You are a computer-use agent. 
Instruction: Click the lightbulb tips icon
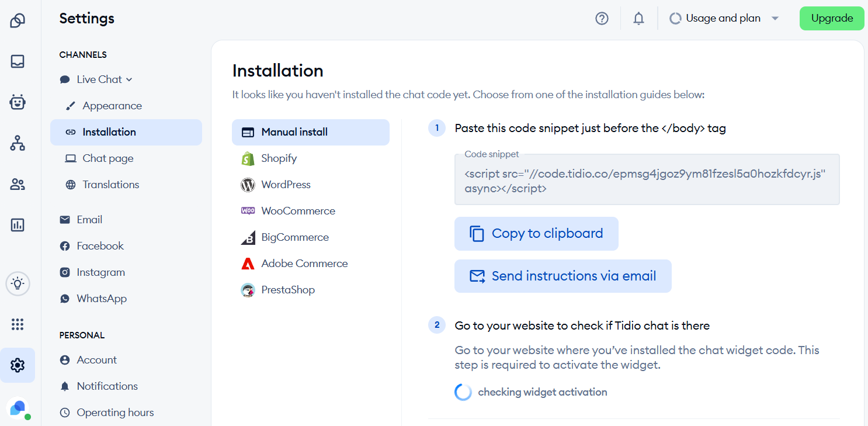[x=18, y=284]
